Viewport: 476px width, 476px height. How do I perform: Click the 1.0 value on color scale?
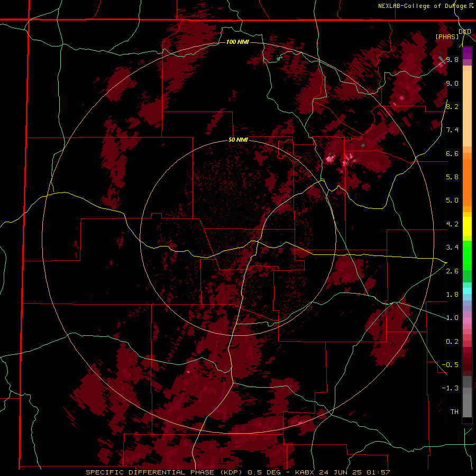click(452, 318)
